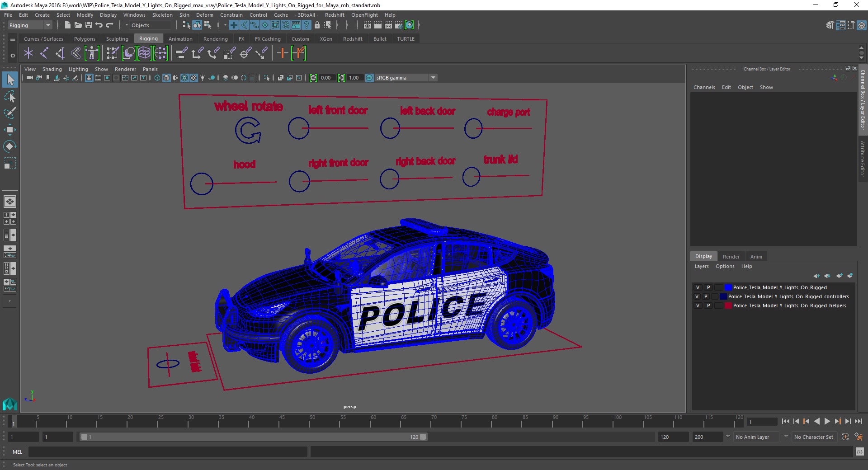Image resolution: width=868 pixels, height=470 pixels.
Task: Toggle wireframe on shaded in viewport
Action: [x=184, y=78]
